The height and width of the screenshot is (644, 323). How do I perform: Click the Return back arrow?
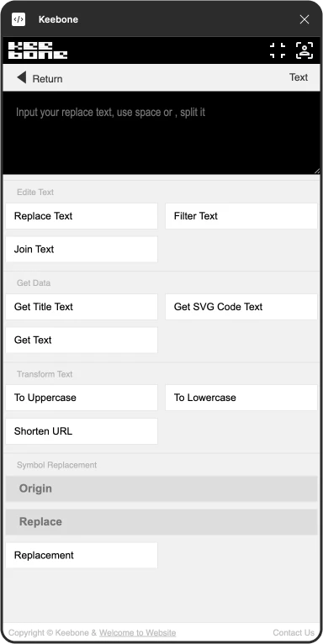(22, 77)
